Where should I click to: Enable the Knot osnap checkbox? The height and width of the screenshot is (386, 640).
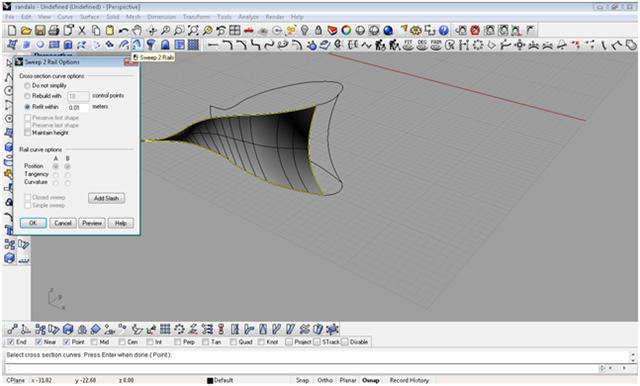pyautogui.click(x=261, y=342)
